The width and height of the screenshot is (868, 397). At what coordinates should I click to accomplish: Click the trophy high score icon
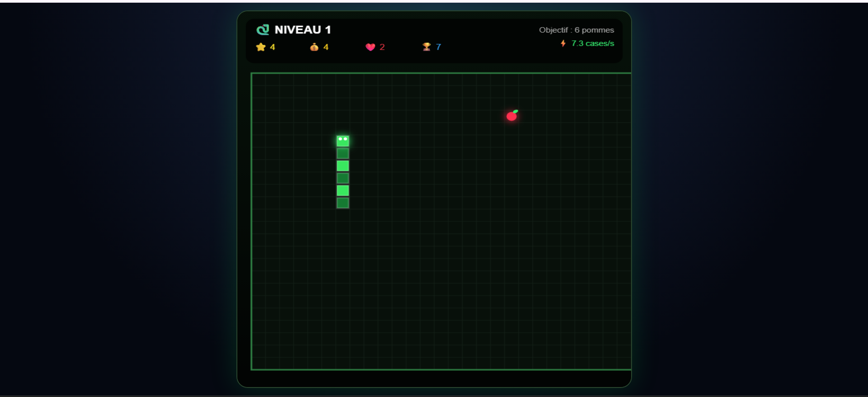point(426,47)
